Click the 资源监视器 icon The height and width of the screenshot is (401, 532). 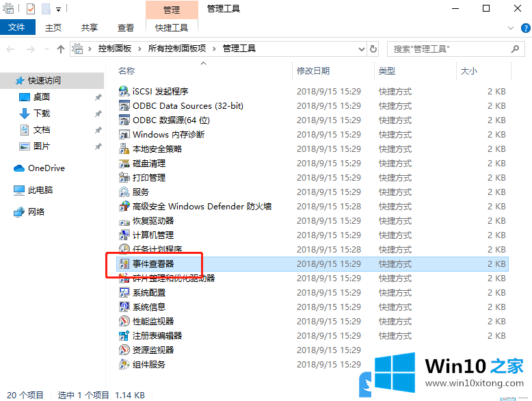click(x=124, y=350)
